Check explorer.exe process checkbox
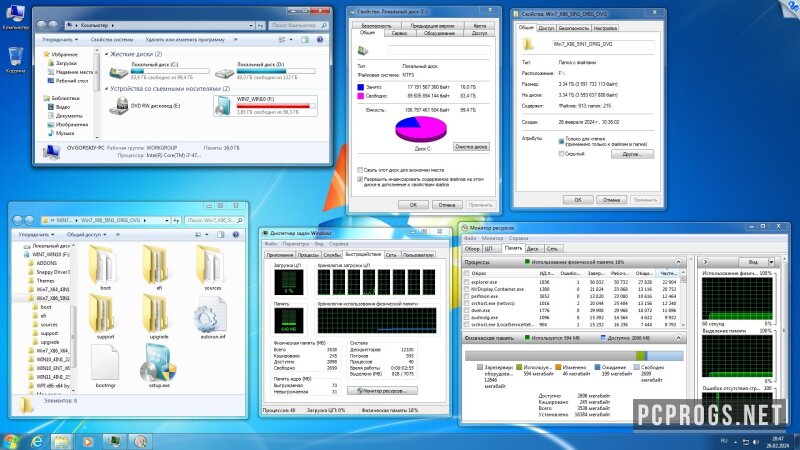 coord(467,282)
